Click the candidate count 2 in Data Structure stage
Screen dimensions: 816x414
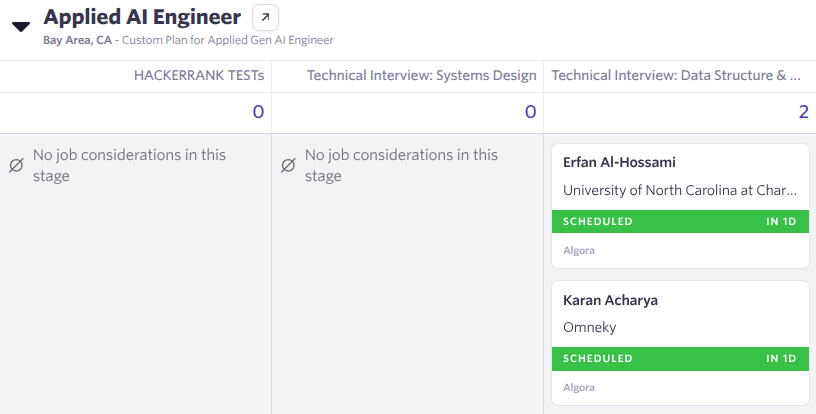[803, 112]
